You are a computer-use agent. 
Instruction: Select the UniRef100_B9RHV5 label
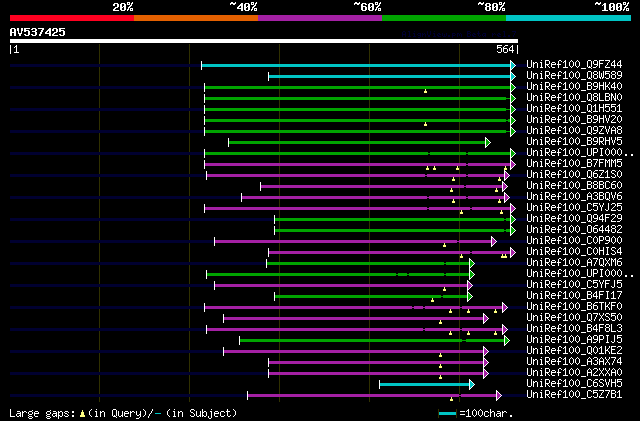pos(574,141)
